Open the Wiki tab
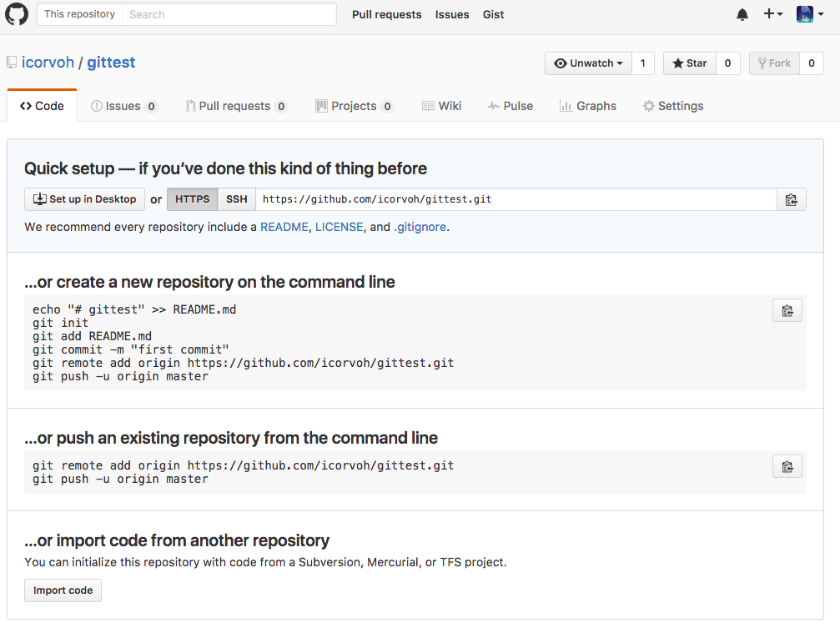This screenshot has width=840, height=628. [x=441, y=106]
